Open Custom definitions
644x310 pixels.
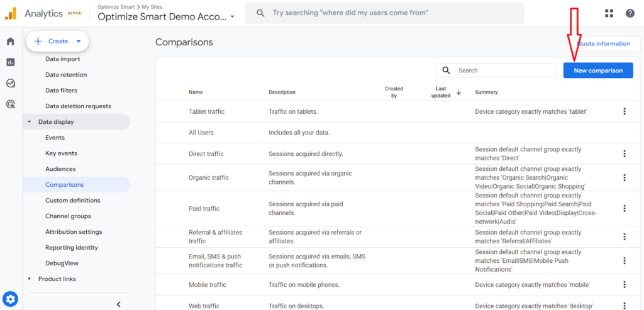click(x=73, y=201)
